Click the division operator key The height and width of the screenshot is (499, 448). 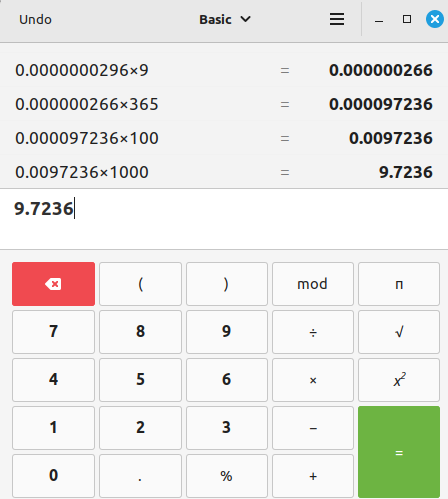[x=313, y=332]
